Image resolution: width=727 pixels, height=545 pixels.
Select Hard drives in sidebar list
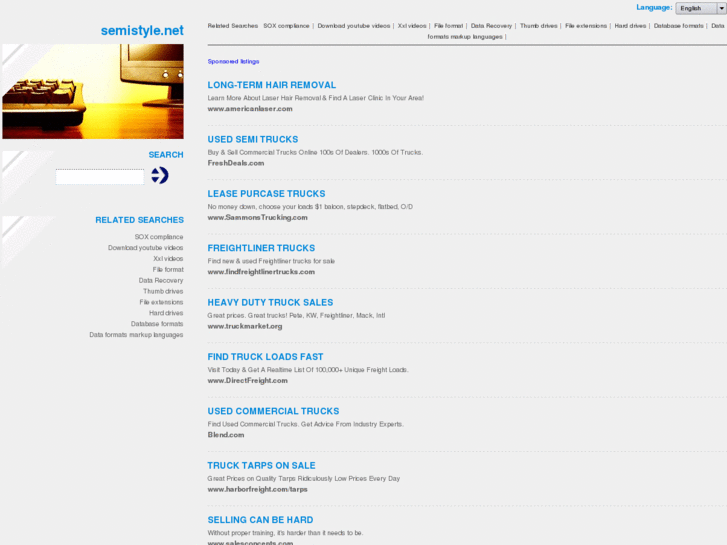pyautogui.click(x=166, y=313)
